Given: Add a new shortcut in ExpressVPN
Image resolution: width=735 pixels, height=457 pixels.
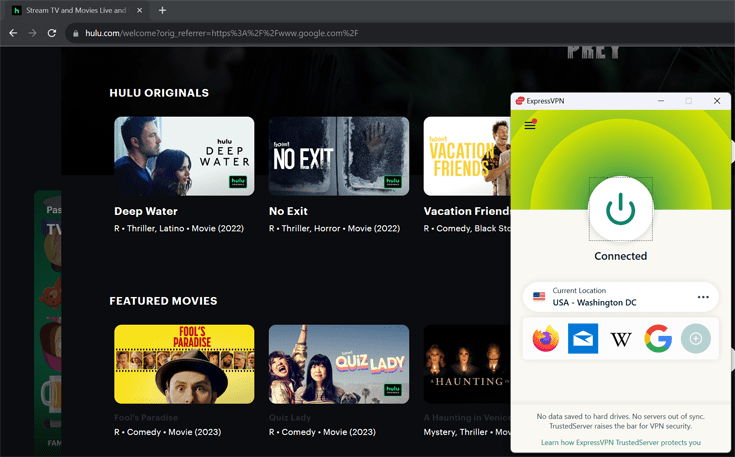Looking at the screenshot, I should [696, 338].
